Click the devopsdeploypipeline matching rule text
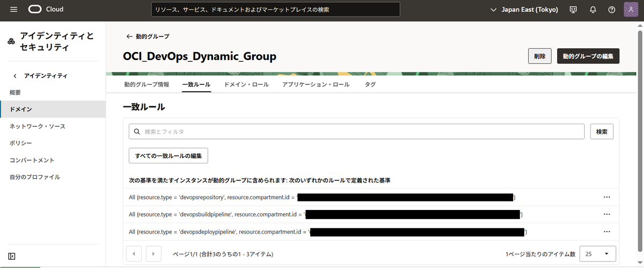 pyautogui.click(x=328, y=232)
